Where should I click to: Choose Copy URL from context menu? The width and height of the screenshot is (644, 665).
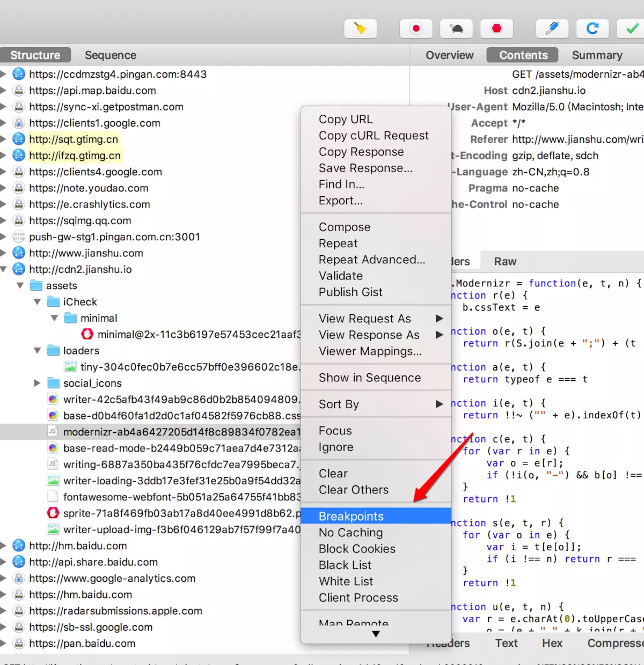[376, 119]
